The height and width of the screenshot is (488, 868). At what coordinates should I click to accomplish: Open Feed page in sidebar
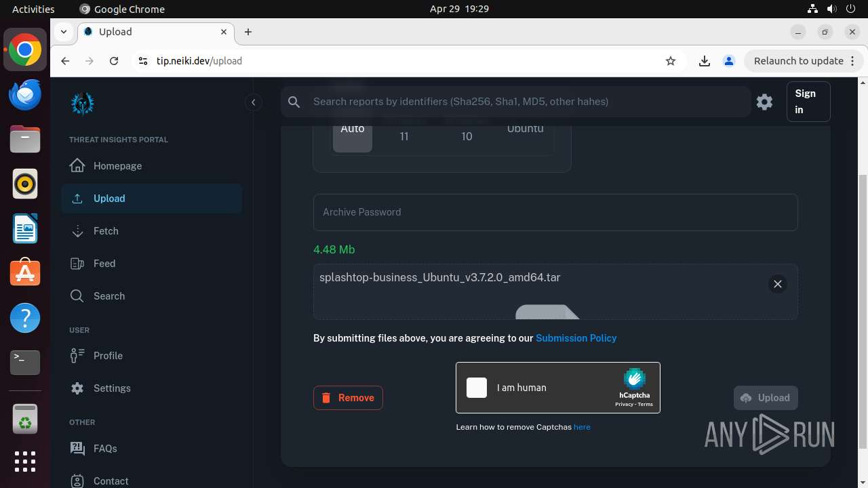coord(151,264)
